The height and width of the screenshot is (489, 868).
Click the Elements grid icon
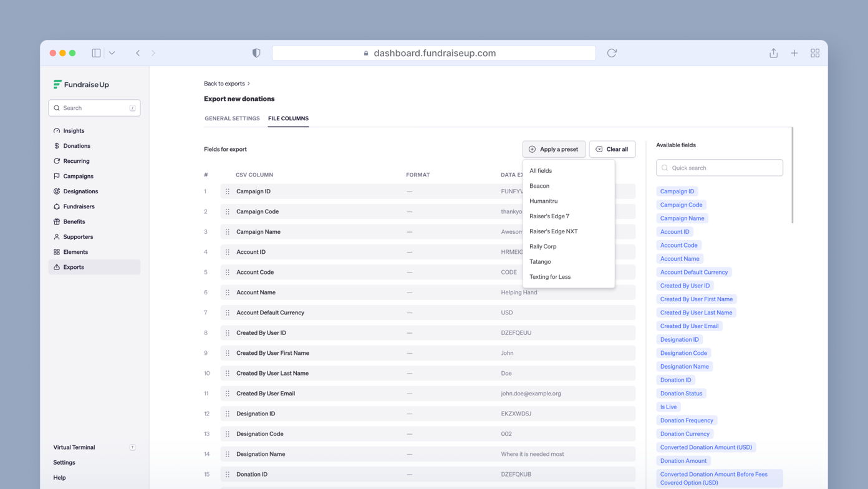[57, 251]
